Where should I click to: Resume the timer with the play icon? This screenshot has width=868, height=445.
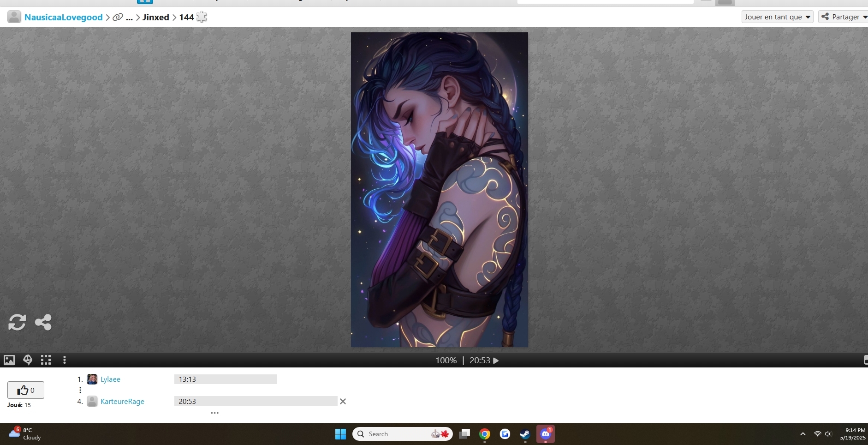click(496, 361)
